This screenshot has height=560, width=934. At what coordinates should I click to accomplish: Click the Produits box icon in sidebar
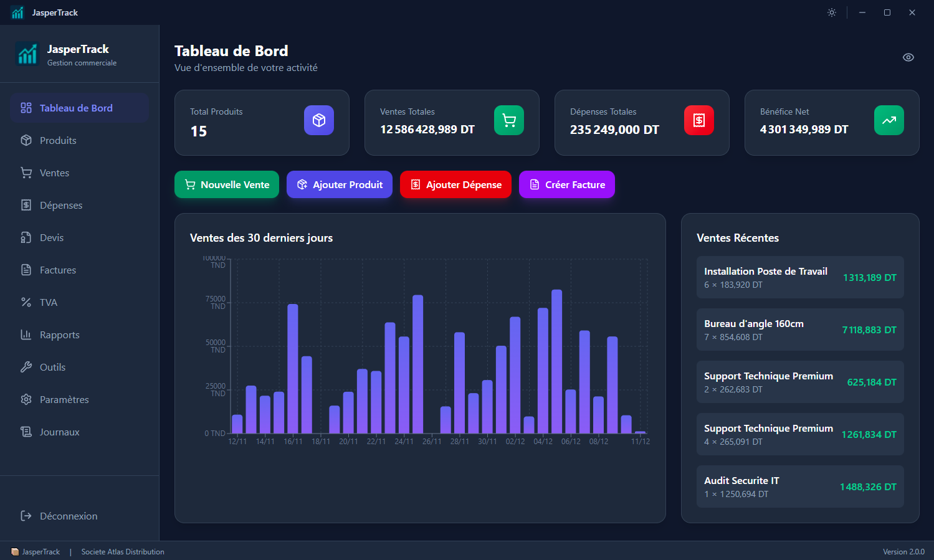click(26, 140)
